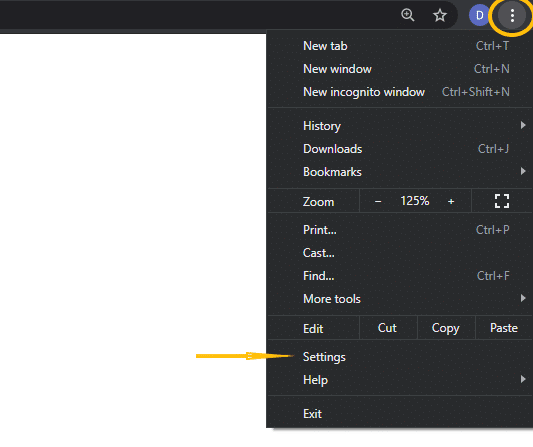The height and width of the screenshot is (447, 533).
Task: Open the profile avatar 'D' icon
Action: point(479,16)
